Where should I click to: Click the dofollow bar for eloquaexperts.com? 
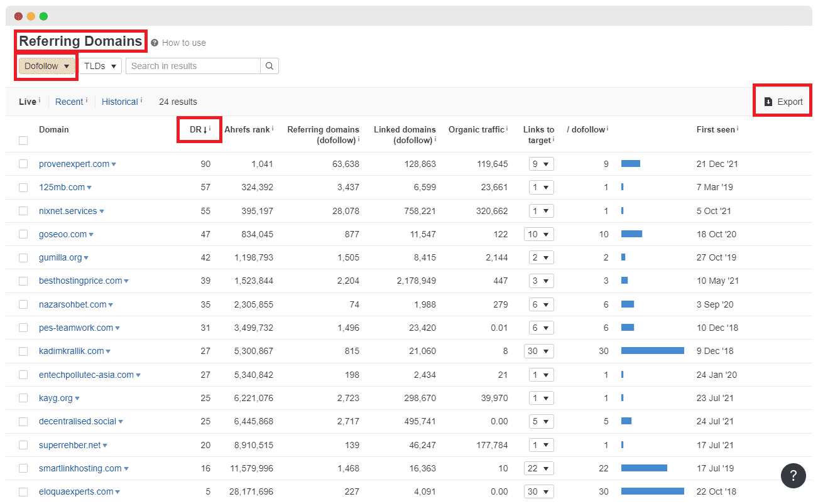pos(653,491)
